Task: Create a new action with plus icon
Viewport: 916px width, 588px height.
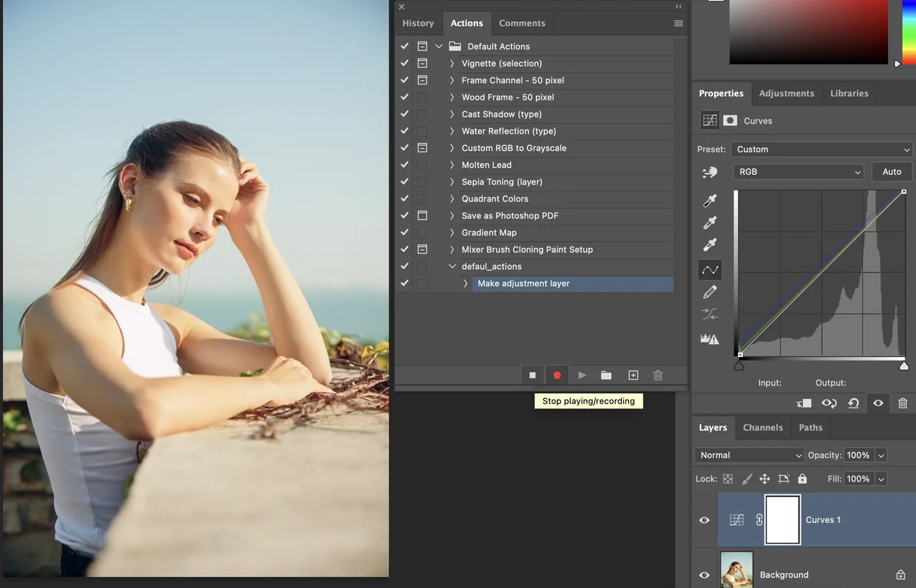Action: pos(633,375)
